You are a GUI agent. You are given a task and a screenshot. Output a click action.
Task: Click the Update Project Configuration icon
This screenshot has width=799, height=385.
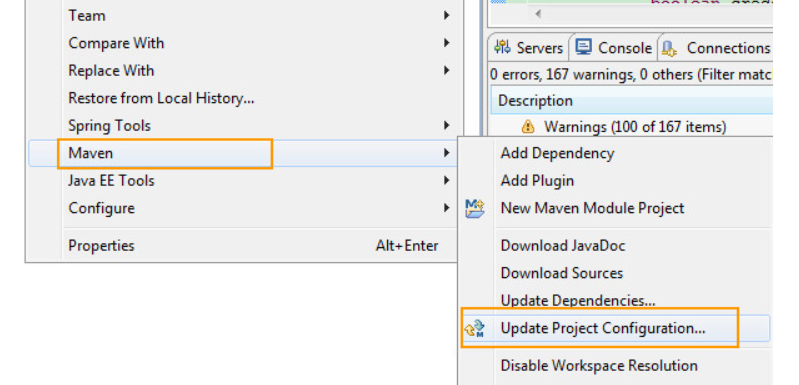tap(474, 329)
